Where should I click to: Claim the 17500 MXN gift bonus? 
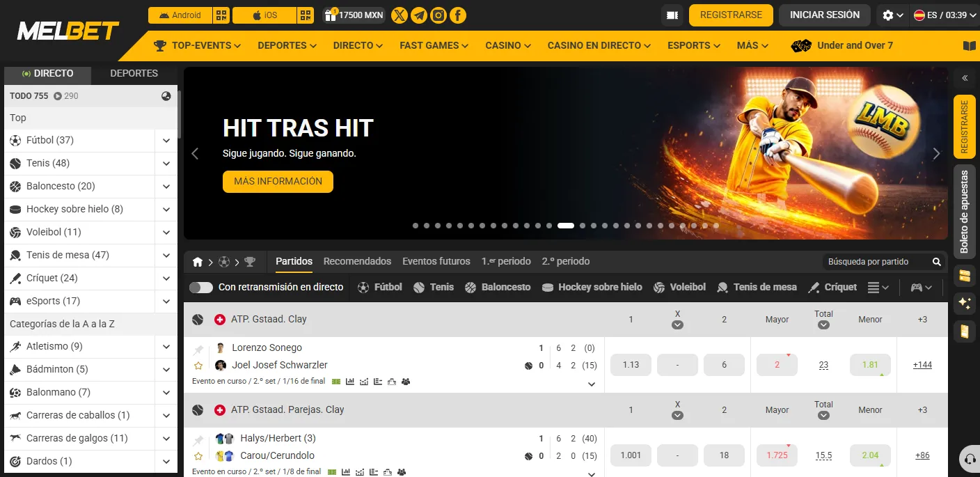pos(354,15)
